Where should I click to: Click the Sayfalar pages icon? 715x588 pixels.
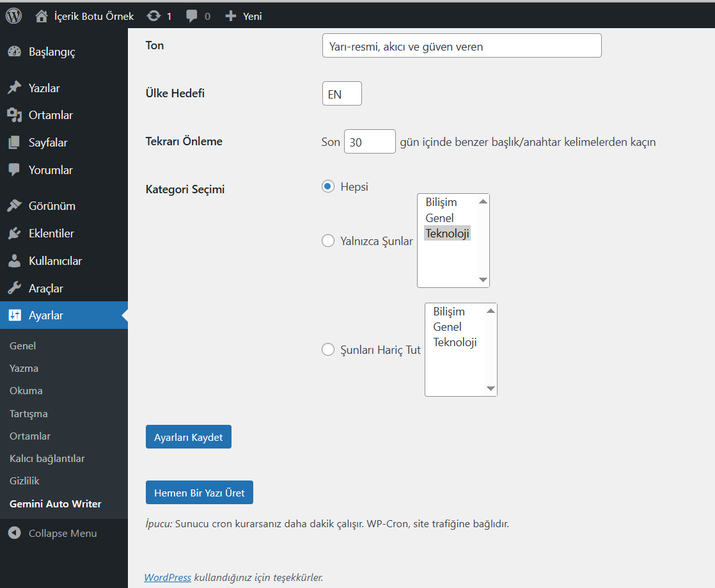pos(15,142)
